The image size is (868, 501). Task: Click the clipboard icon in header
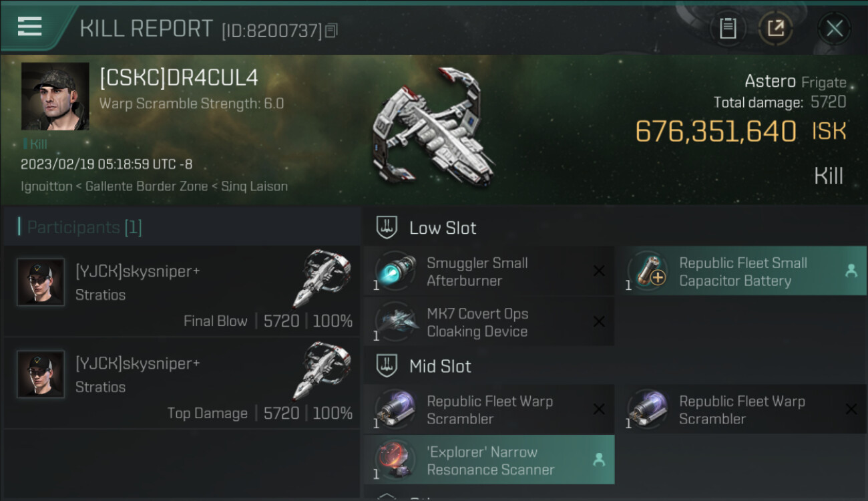click(x=728, y=29)
